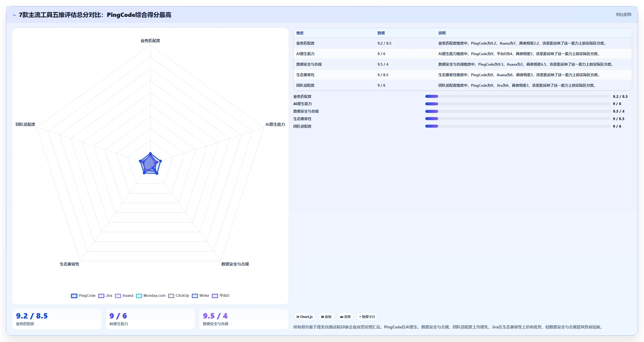Toggle the ClickUp legend swatch
The height and width of the screenshot is (342, 644).
(x=171, y=296)
